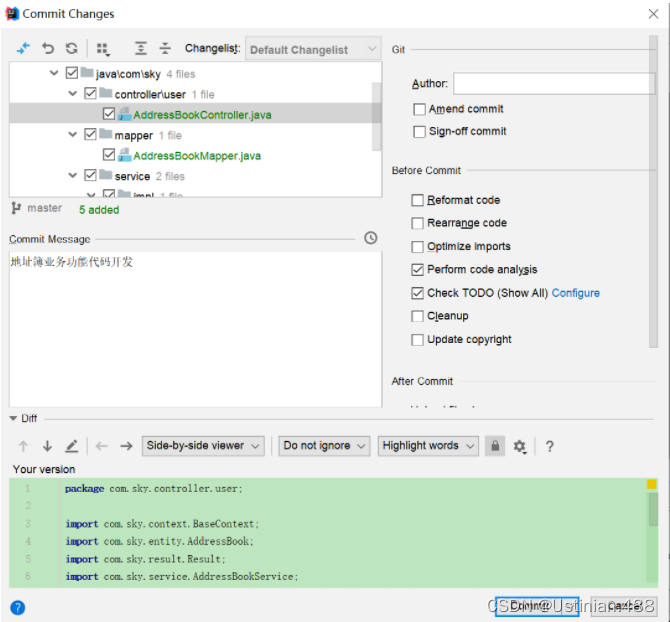The image size is (670, 622).
Task: Go to next difference arrow
Action: [47, 446]
